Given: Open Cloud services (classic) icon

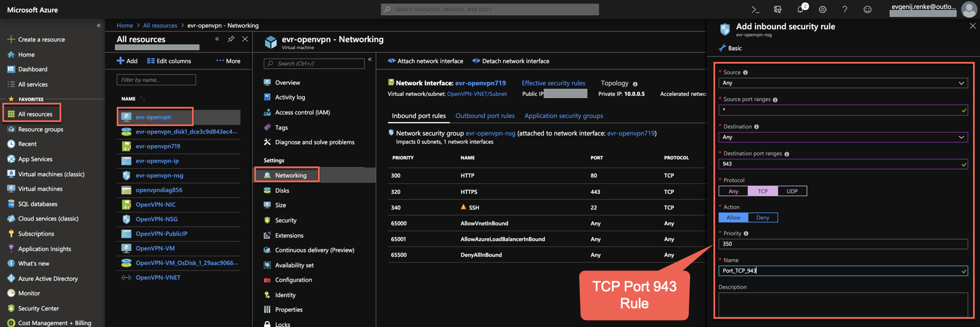Looking at the screenshot, I should click(11, 218).
